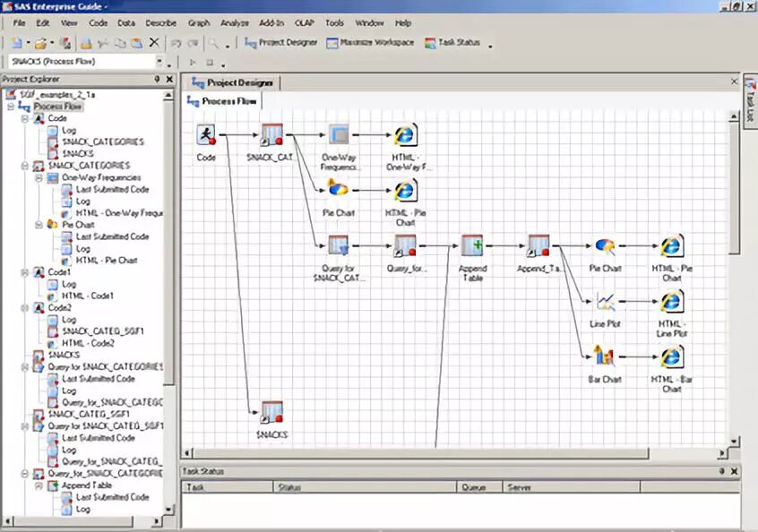This screenshot has height=532, width=758.
Task: Click the Task Status toolbar button
Action: pos(452,42)
